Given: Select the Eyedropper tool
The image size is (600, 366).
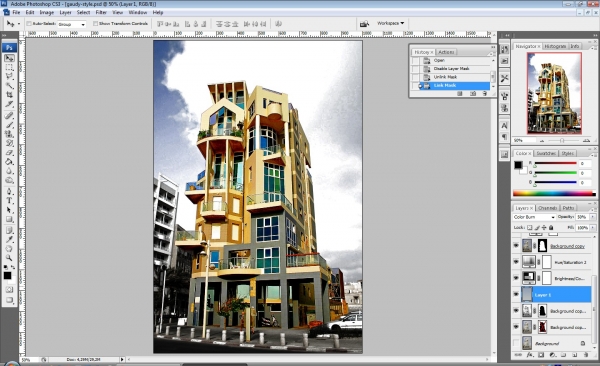Looking at the screenshot, I should [x=10, y=239].
